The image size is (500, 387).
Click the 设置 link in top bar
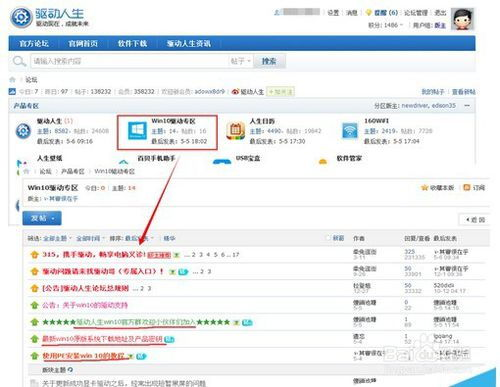point(333,13)
